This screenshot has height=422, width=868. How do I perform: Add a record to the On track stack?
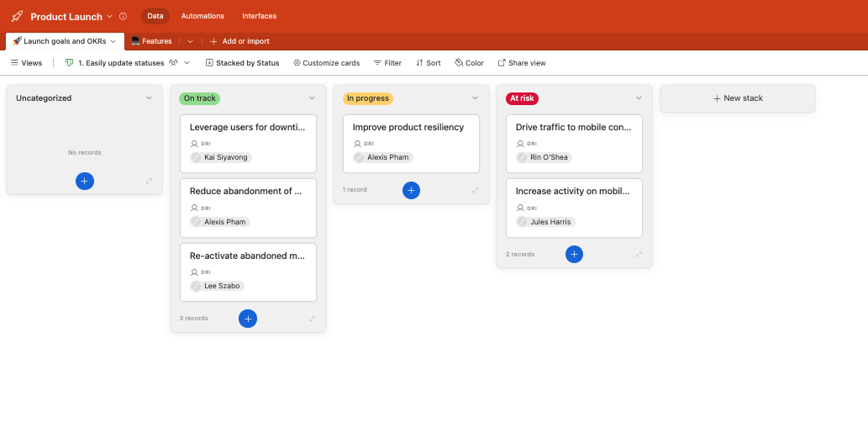[x=248, y=319]
